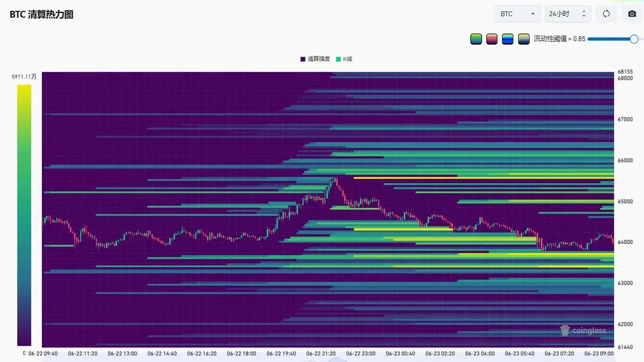Click the 66000 price axis label

point(625,160)
